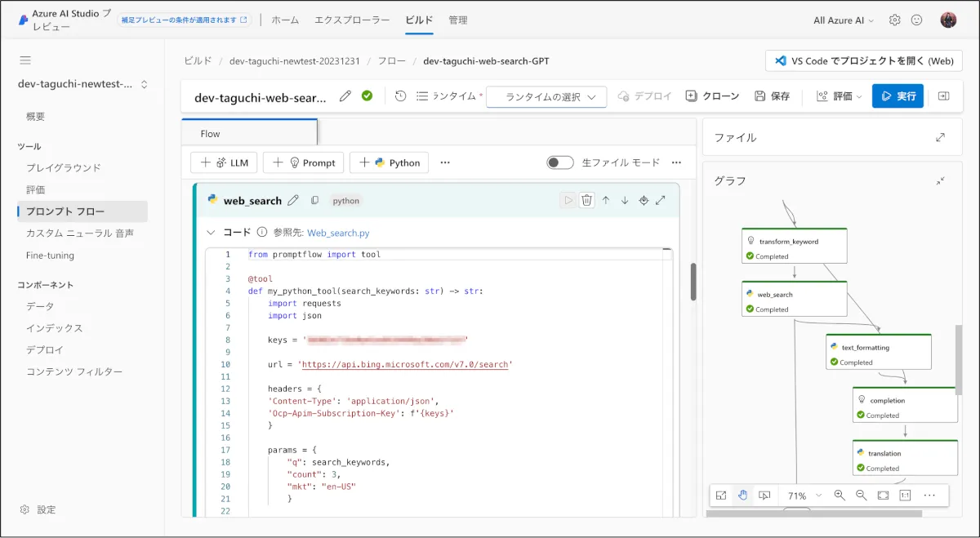The image size is (980, 538).
Task: Open the ランタイムの選択 dropdown
Action: click(x=546, y=96)
